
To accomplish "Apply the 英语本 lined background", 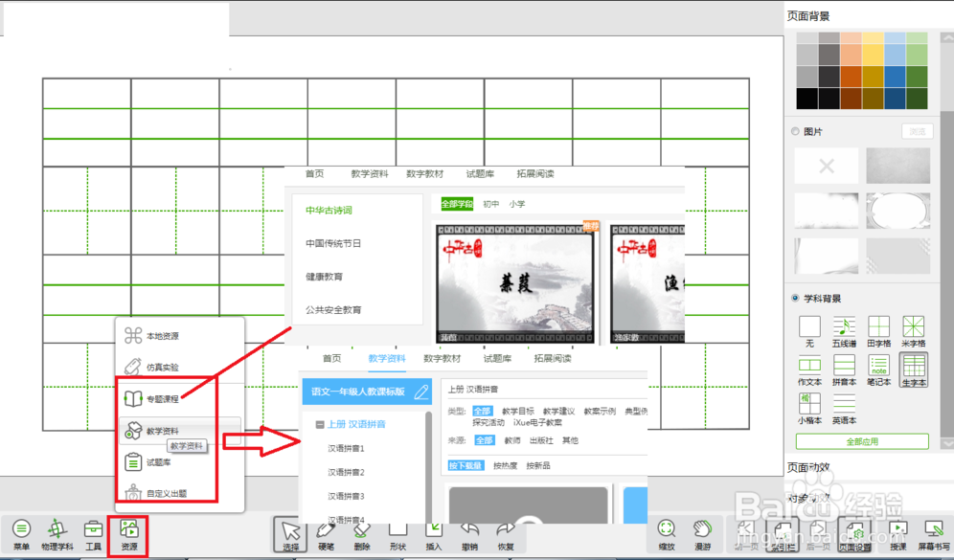I will coord(845,409).
